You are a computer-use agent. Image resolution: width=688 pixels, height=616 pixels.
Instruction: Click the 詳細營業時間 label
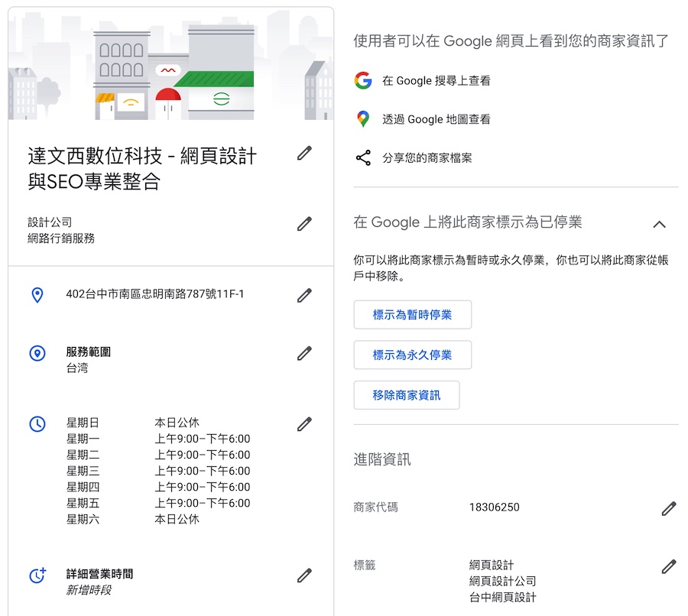tap(99, 574)
